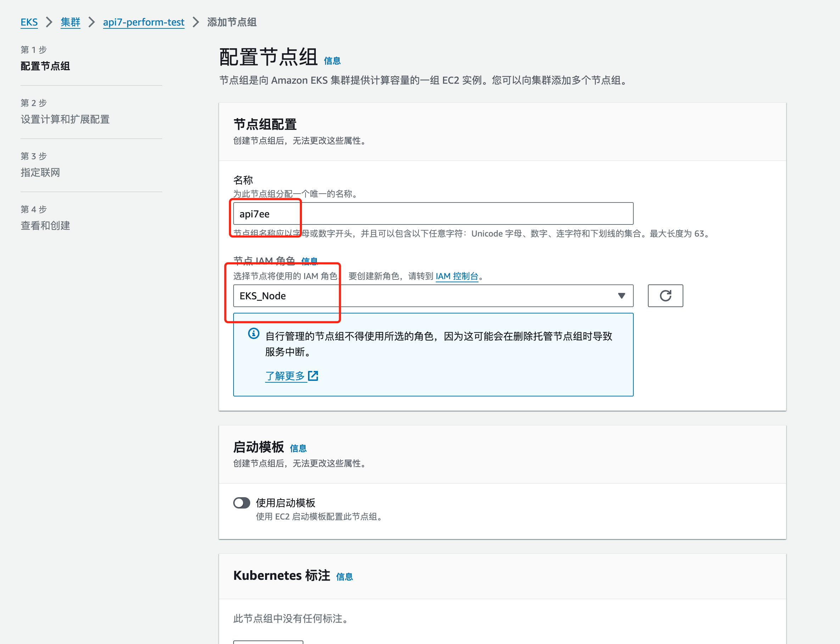Go to 集群 breadcrumb link

71,22
